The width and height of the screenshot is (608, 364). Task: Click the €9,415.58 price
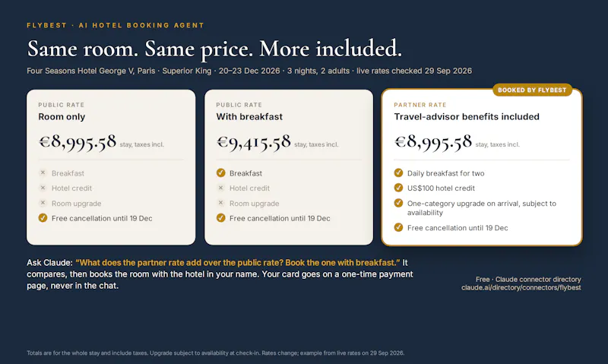[254, 142]
